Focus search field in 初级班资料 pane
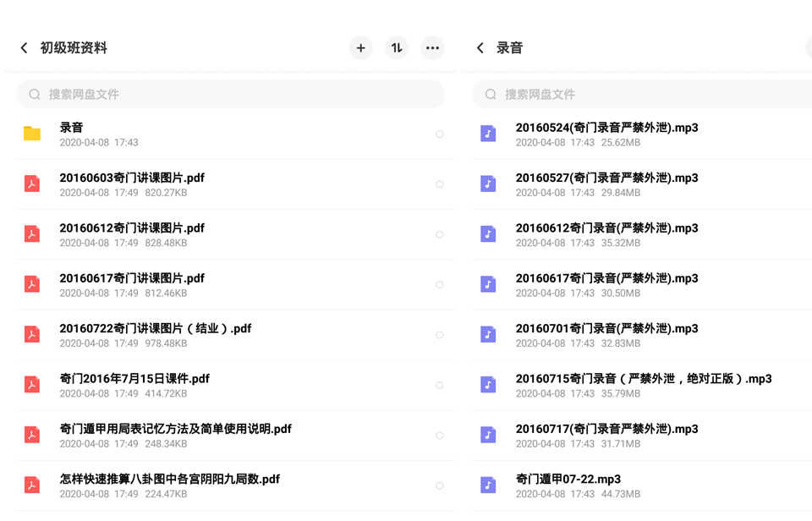812x521 pixels. [231, 94]
